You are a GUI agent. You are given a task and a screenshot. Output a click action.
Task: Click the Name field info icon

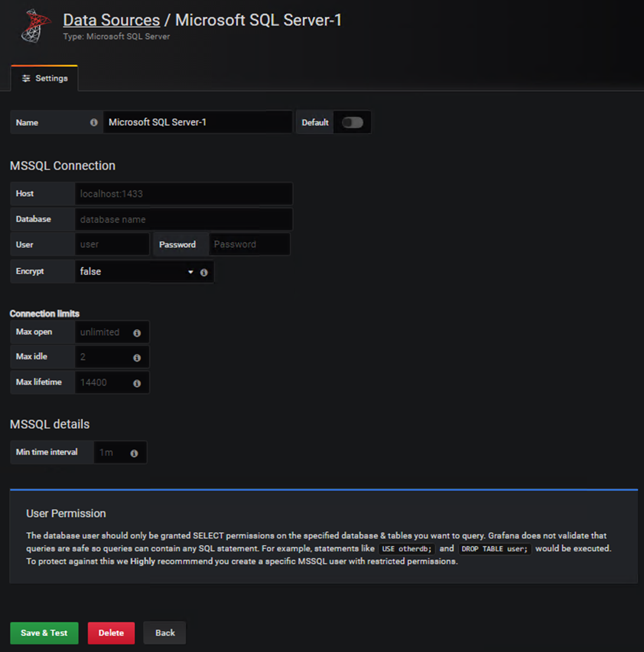pos(94,122)
